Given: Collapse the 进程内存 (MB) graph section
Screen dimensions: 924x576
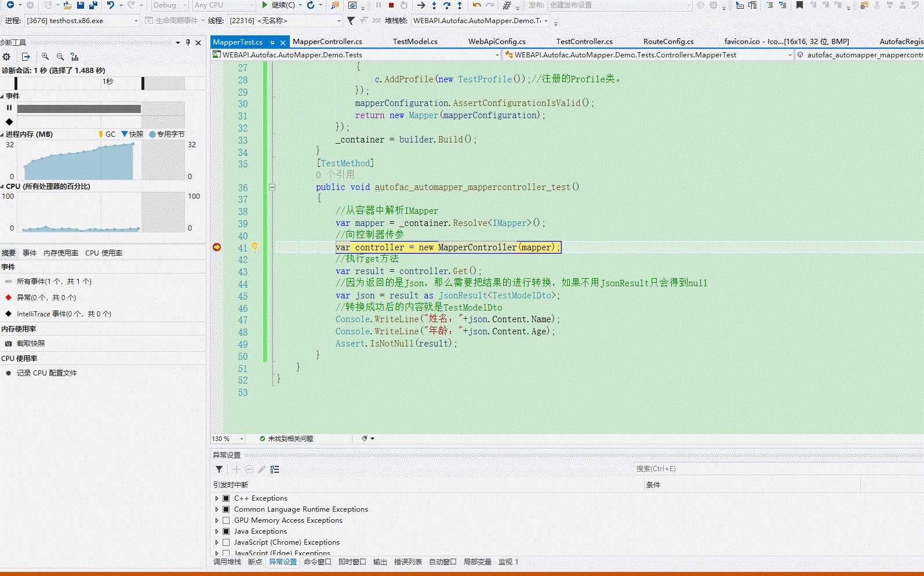Looking at the screenshot, I should (x=2, y=134).
